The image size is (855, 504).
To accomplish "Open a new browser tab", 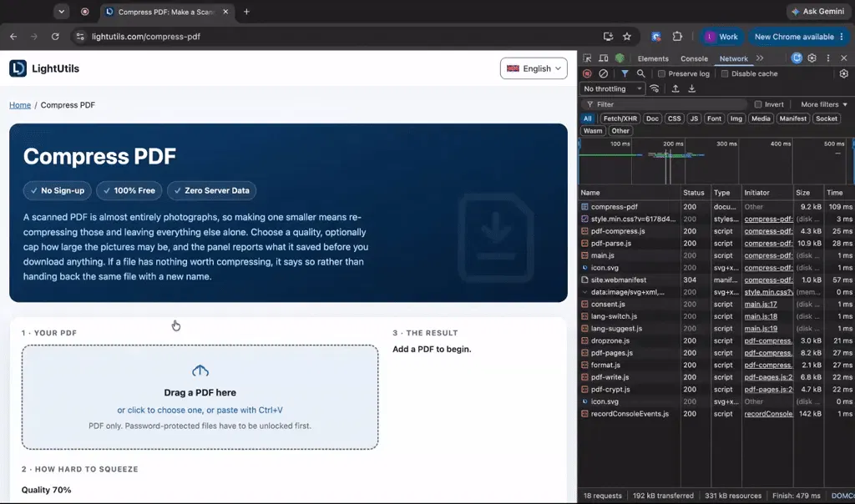I will point(246,12).
